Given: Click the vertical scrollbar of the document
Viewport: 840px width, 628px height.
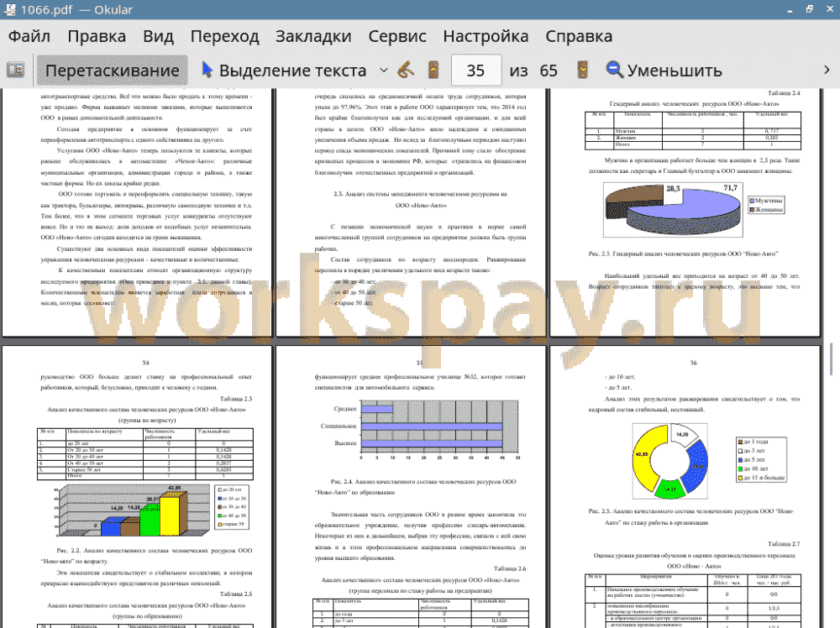Looking at the screenshot, I should point(831,358).
